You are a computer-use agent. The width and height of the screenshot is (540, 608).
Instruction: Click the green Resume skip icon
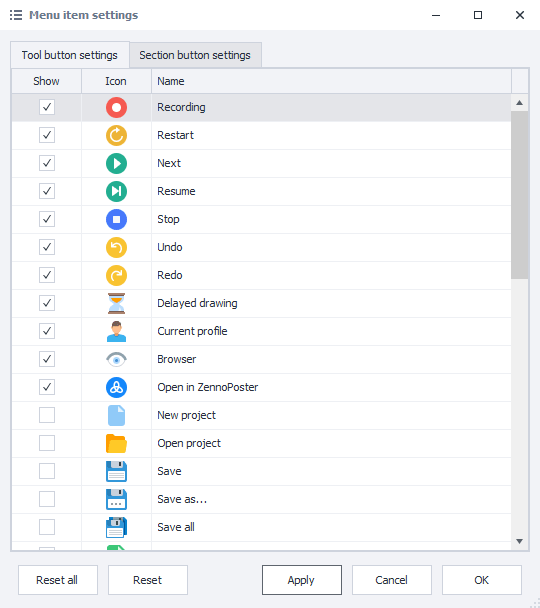(116, 191)
